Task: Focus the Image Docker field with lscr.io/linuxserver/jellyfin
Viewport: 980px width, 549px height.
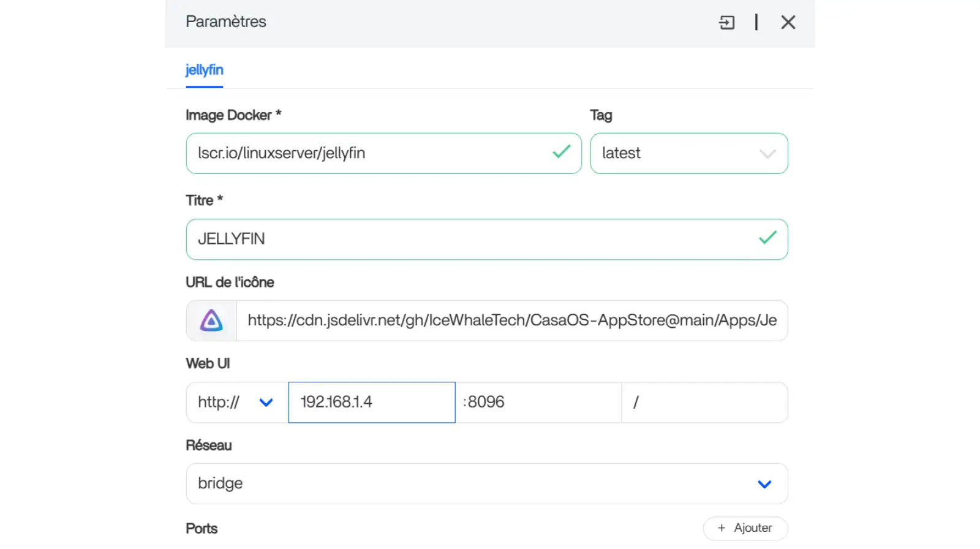Action: (367, 154)
